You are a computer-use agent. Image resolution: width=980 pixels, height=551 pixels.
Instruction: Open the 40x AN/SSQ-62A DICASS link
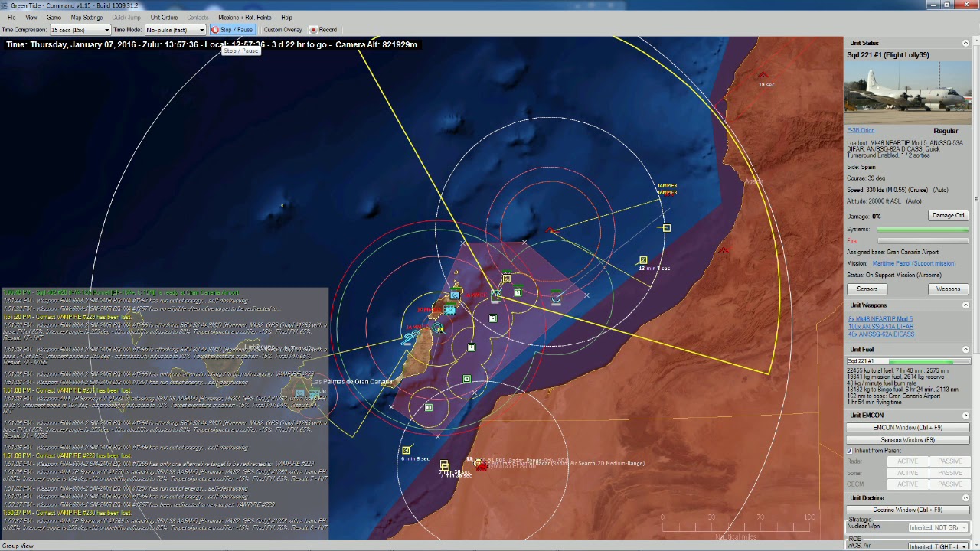[881, 334]
